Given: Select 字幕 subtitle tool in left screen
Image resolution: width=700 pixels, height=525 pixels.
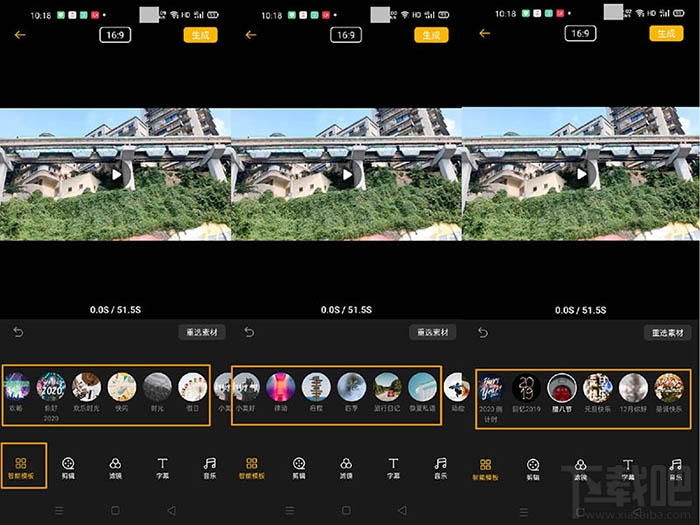Looking at the screenshot, I should [x=162, y=468].
